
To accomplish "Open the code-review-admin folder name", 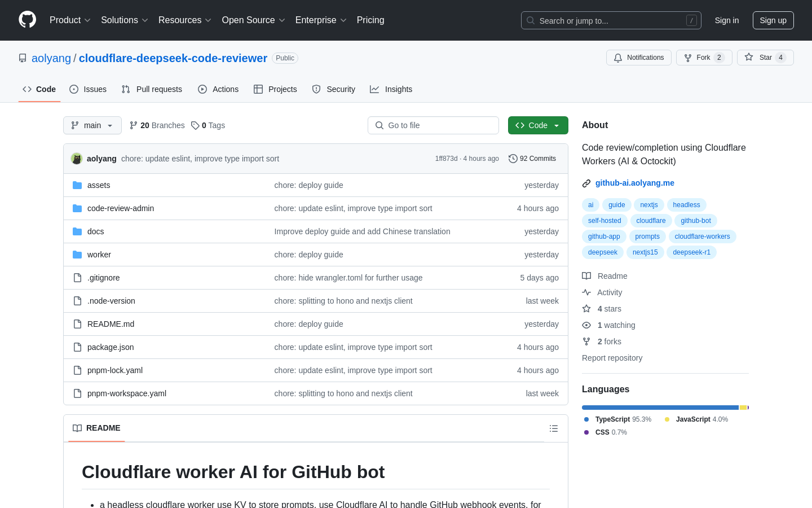I will [x=121, y=208].
